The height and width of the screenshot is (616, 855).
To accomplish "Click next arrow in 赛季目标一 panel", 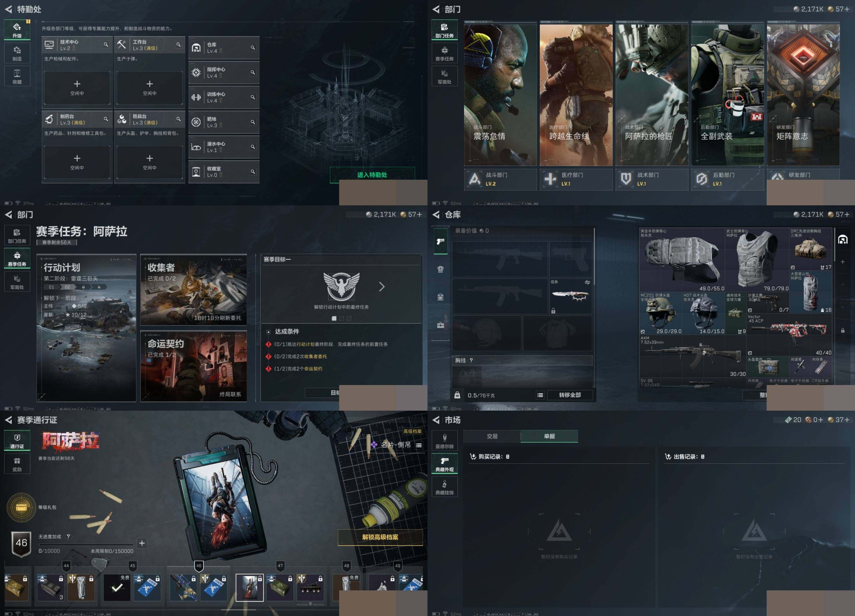I will point(382,287).
